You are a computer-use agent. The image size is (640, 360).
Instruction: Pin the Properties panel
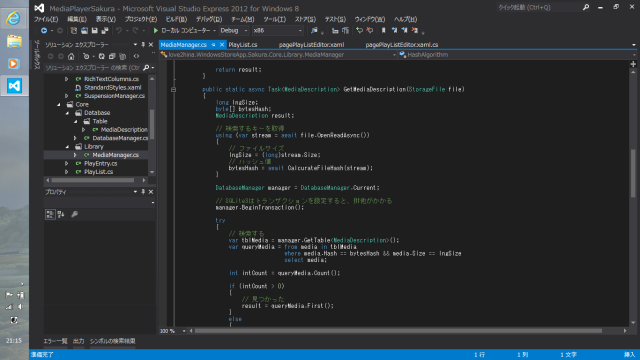coord(143,192)
